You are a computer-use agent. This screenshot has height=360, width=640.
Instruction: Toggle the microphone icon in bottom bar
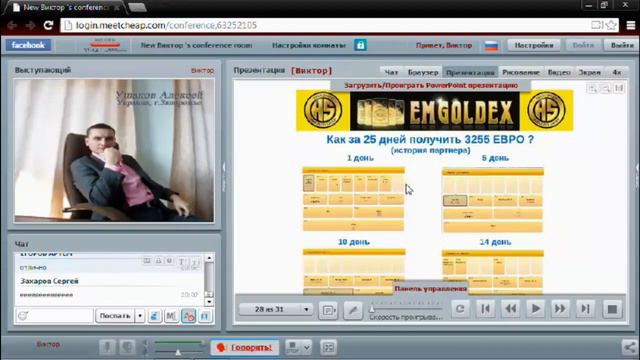pyautogui.click(x=107, y=347)
